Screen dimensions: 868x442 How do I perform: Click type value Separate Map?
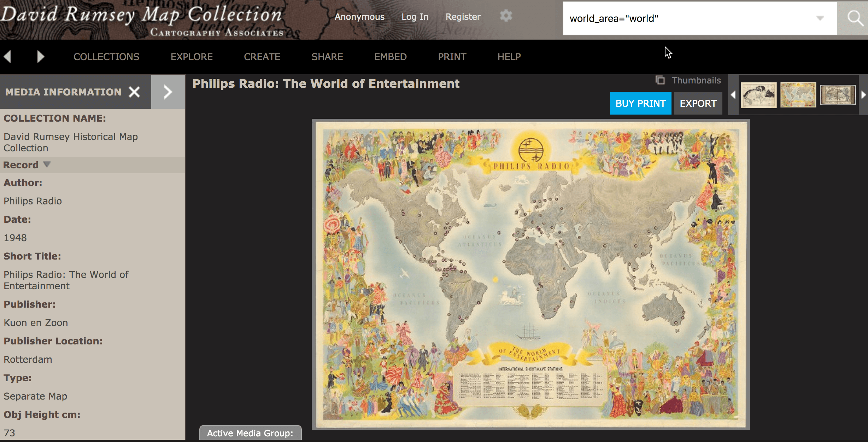pyautogui.click(x=35, y=396)
